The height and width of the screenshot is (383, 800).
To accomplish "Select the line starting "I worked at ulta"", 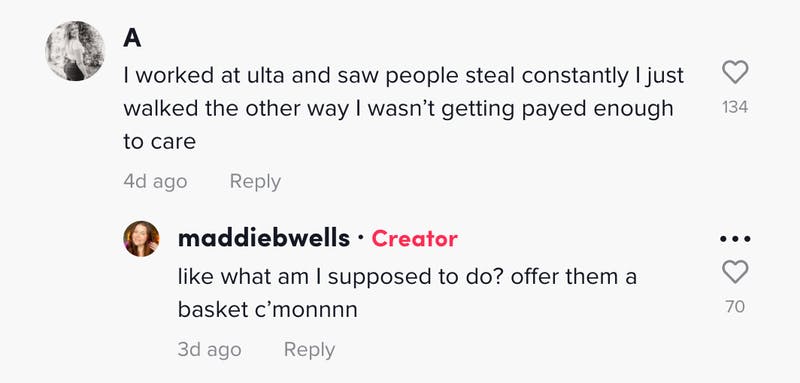I will click(404, 76).
